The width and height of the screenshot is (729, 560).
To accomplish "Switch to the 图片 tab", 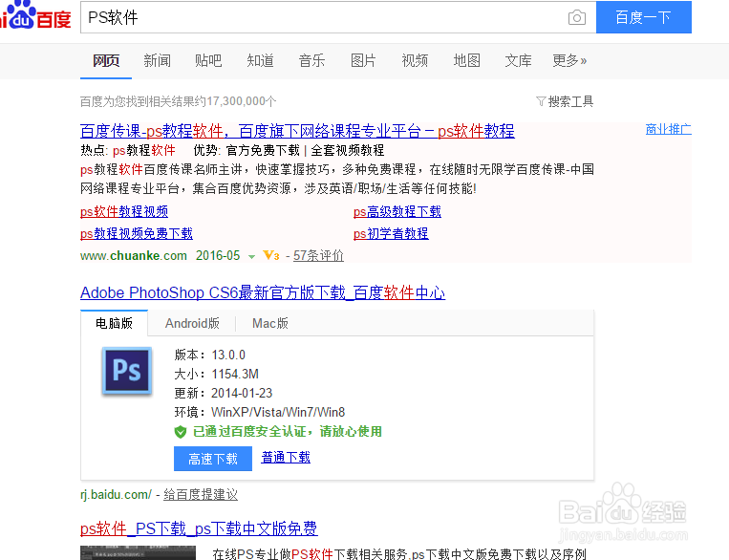I will point(363,60).
